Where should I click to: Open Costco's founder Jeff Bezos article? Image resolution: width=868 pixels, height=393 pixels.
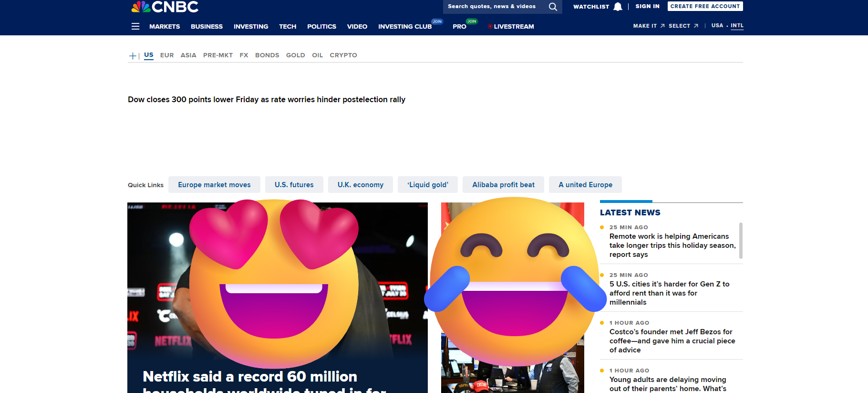click(x=672, y=341)
